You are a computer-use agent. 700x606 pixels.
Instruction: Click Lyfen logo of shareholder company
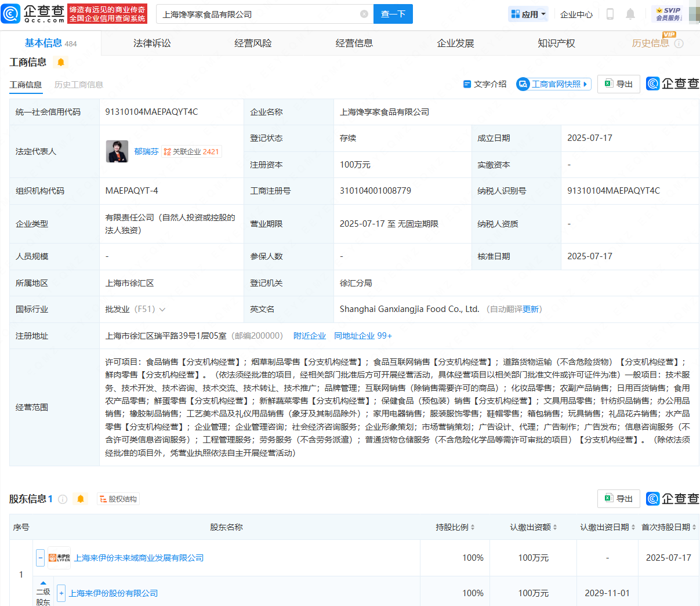click(x=59, y=558)
